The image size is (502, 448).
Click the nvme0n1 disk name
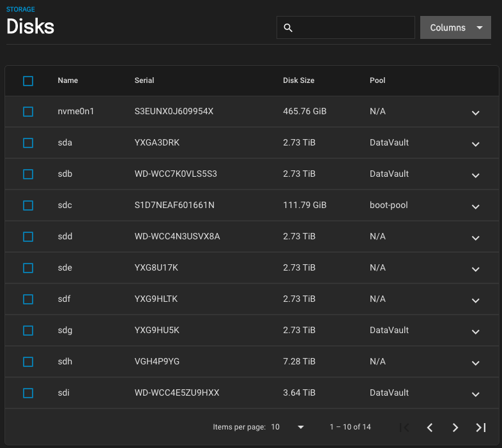coord(75,111)
